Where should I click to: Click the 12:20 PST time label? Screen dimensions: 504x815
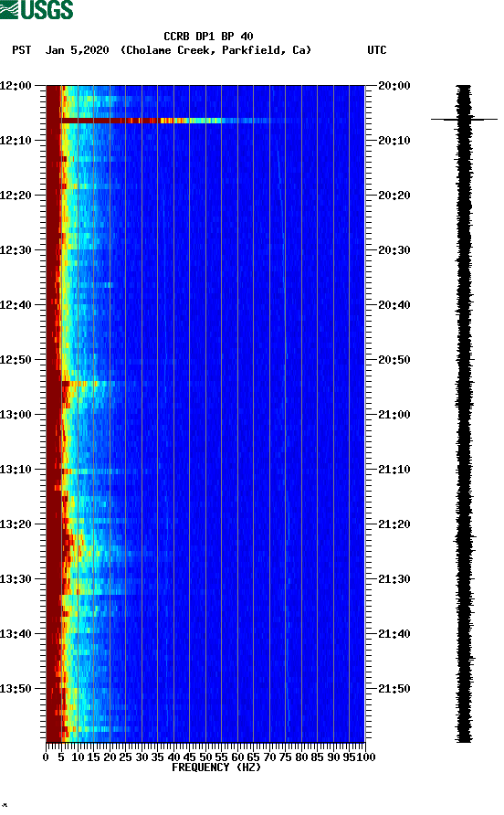coord(16,196)
